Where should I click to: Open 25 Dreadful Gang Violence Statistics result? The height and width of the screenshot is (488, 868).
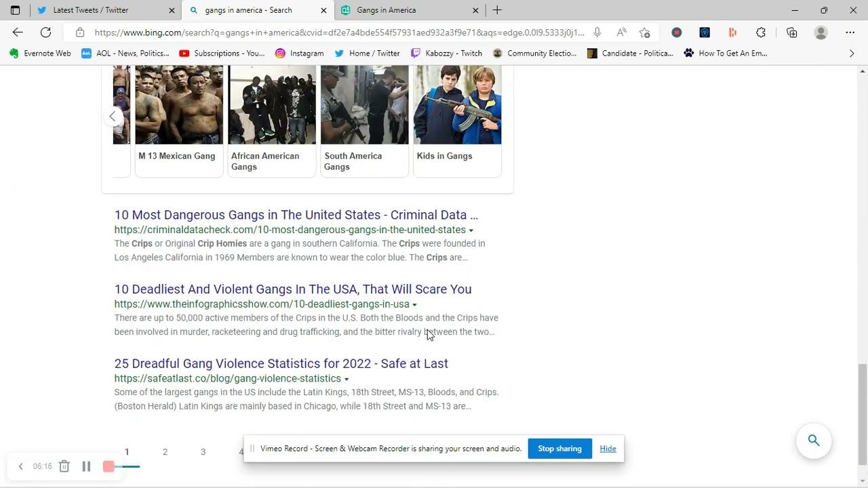click(x=281, y=363)
